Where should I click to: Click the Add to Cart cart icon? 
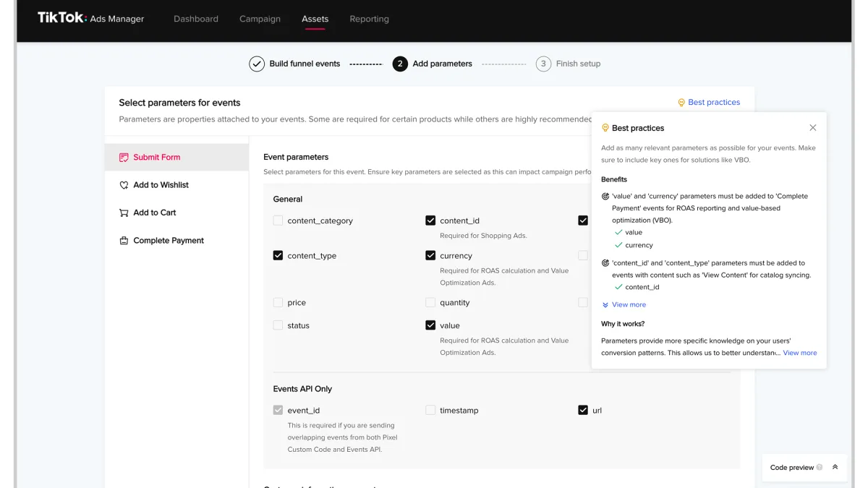coord(124,213)
